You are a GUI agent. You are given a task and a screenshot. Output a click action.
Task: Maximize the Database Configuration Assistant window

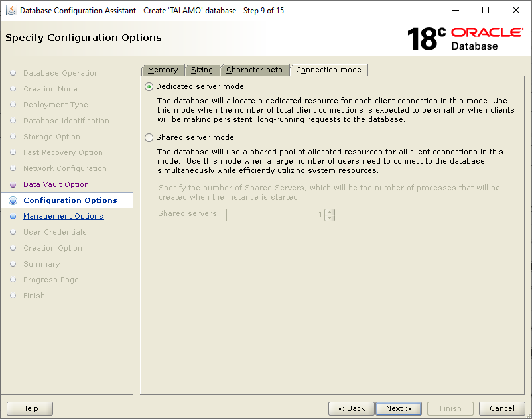point(486,10)
